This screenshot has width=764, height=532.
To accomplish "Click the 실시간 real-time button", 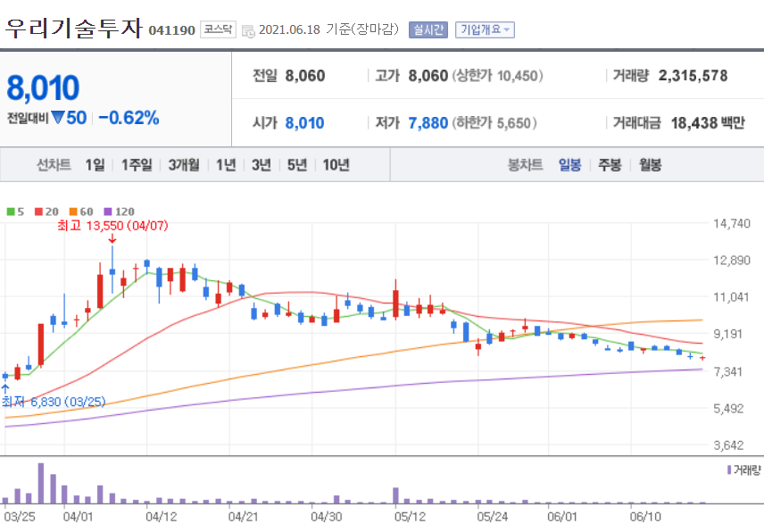I will 428,29.
